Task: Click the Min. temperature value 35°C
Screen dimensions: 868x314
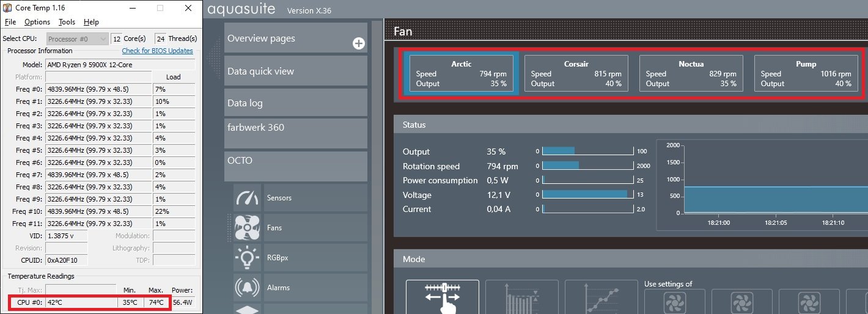Action: (x=130, y=302)
